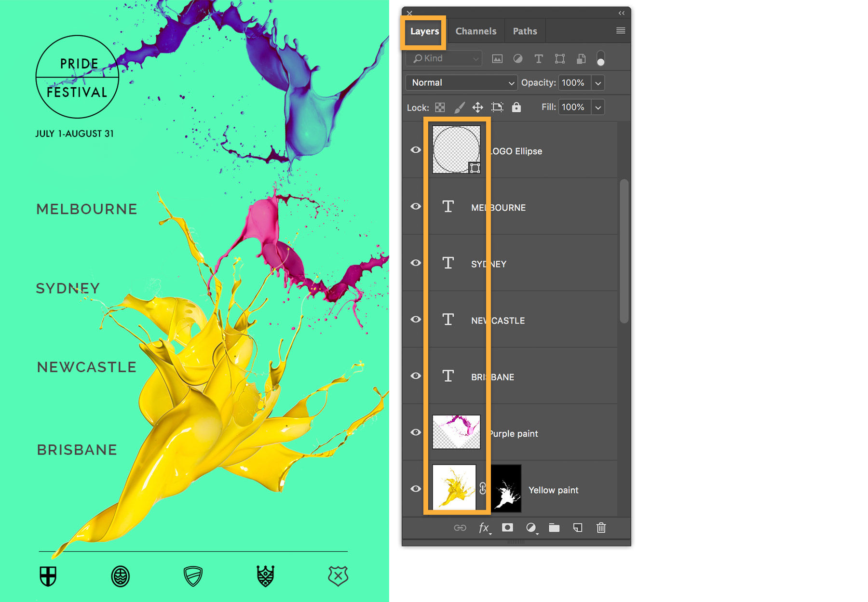Create a new fill or adjustment layer
Screen dimensions: 868x602
click(x=531, y=527)
